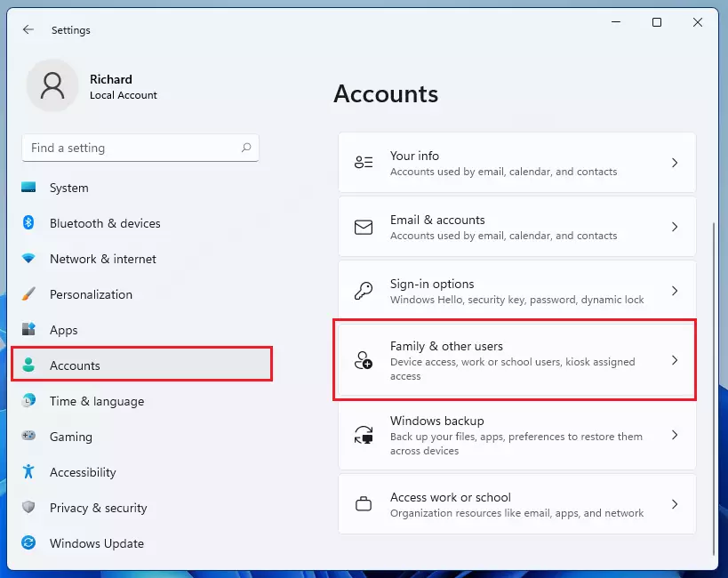The width and height of the screenshot is (728, 578).
Task: Open Bluetooth & devices section
Action: point(105,223)
